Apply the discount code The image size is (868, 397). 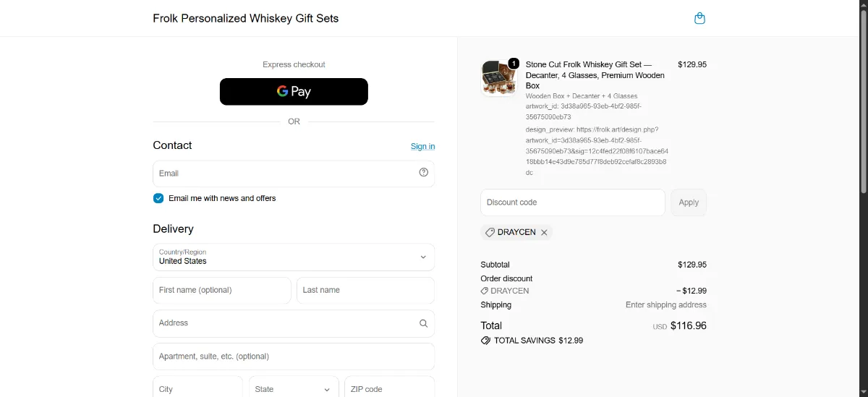tap(689, 202)
